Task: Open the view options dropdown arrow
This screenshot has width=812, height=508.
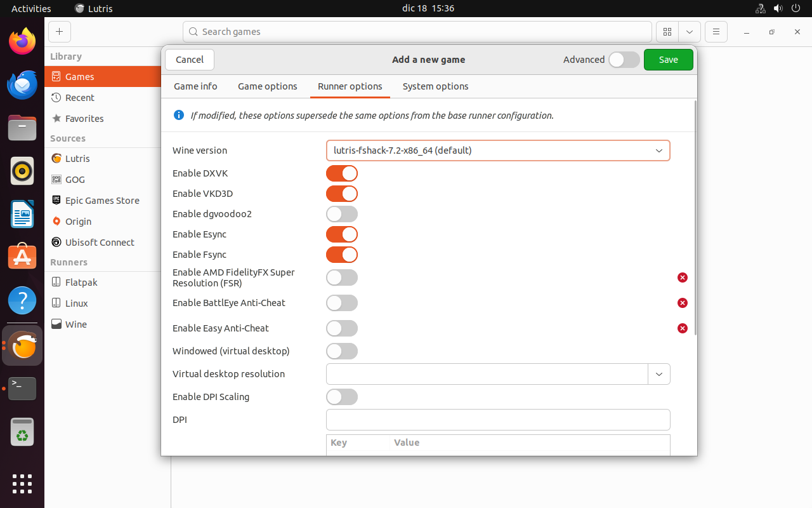Action: pos(690,32)
